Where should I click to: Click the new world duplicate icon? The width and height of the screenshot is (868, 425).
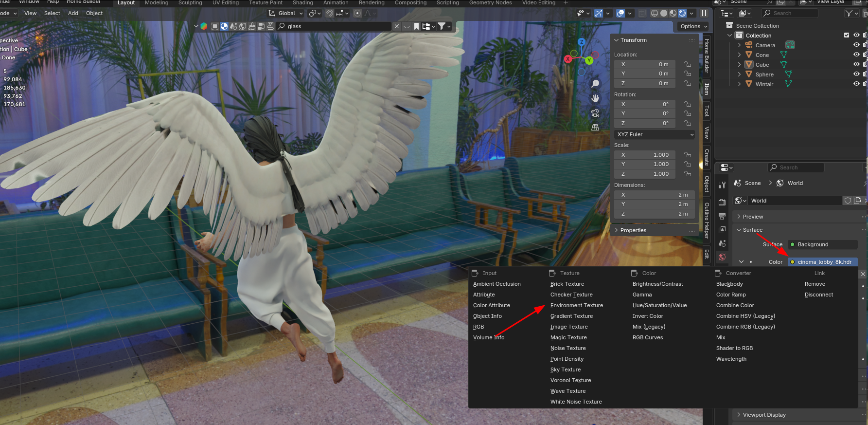click(x=857, y=201)
